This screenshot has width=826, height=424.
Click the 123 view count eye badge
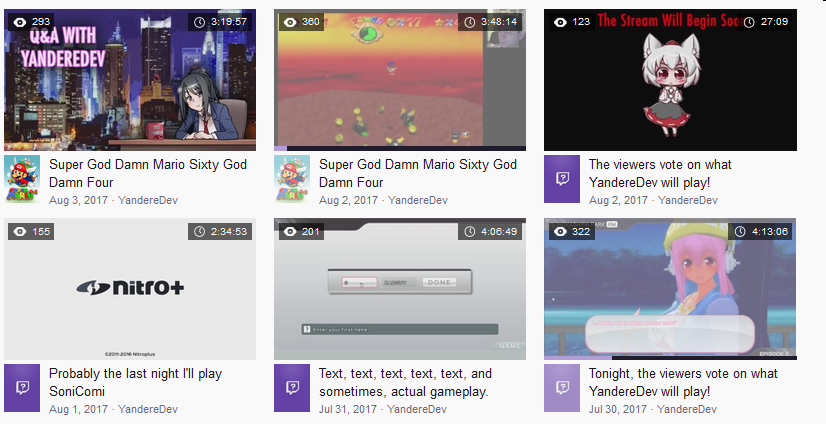point(572,22)
